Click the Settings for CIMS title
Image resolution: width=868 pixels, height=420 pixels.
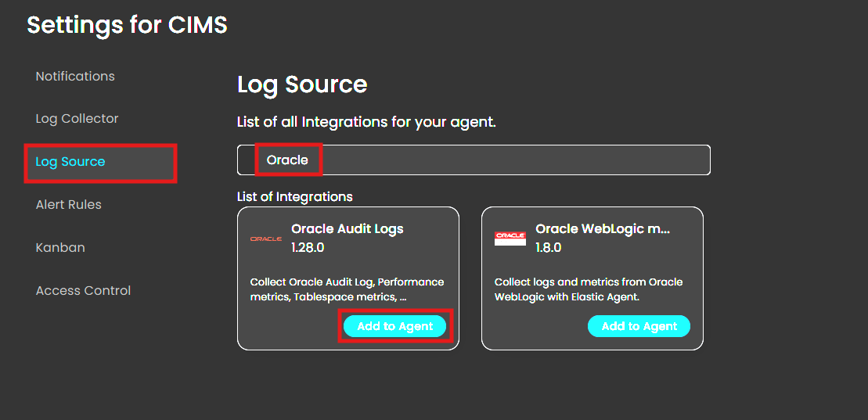click(128, 26)
